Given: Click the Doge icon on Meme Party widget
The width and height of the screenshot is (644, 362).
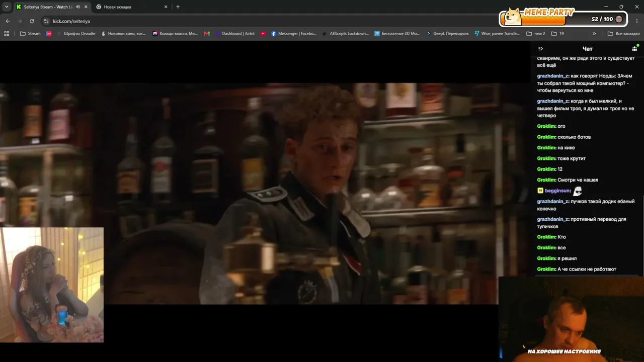Looking at the screenshot, I should [513, 16].
